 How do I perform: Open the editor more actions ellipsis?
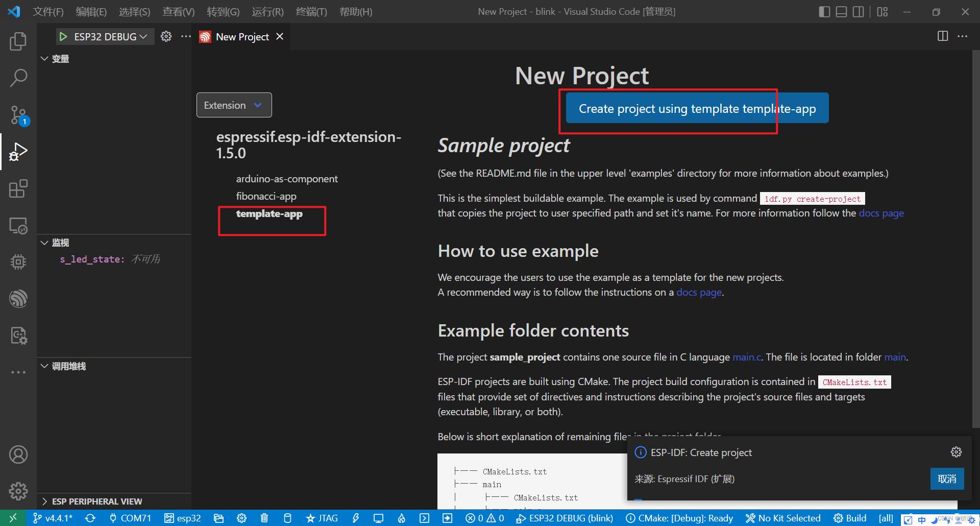(x=962, y=36)
